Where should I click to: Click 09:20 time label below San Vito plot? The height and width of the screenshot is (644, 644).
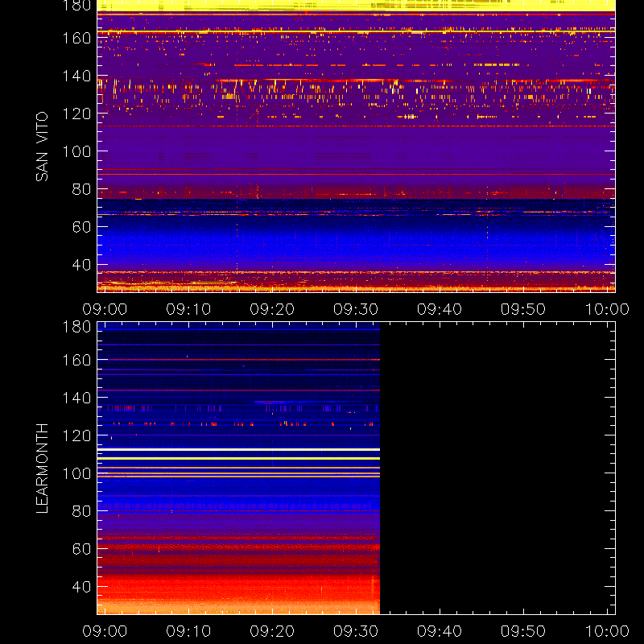272,309
